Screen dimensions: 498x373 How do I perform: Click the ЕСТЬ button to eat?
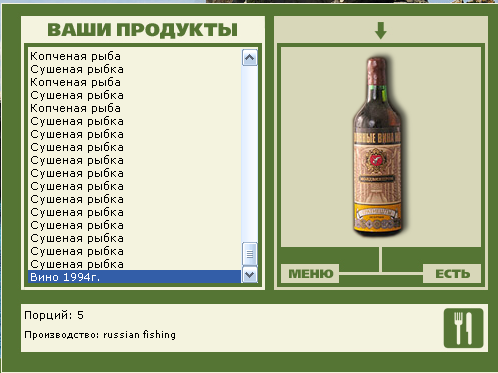(x=452, y=274)
